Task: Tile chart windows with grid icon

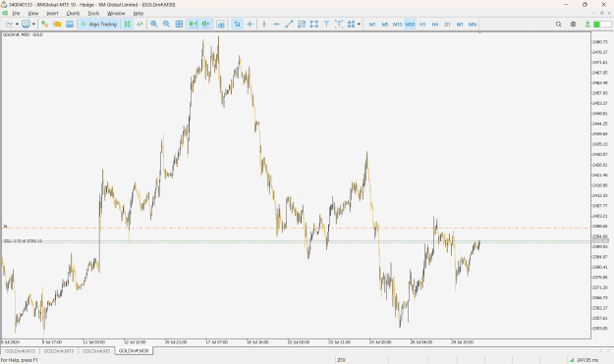Action: click(x=179, y=25)
